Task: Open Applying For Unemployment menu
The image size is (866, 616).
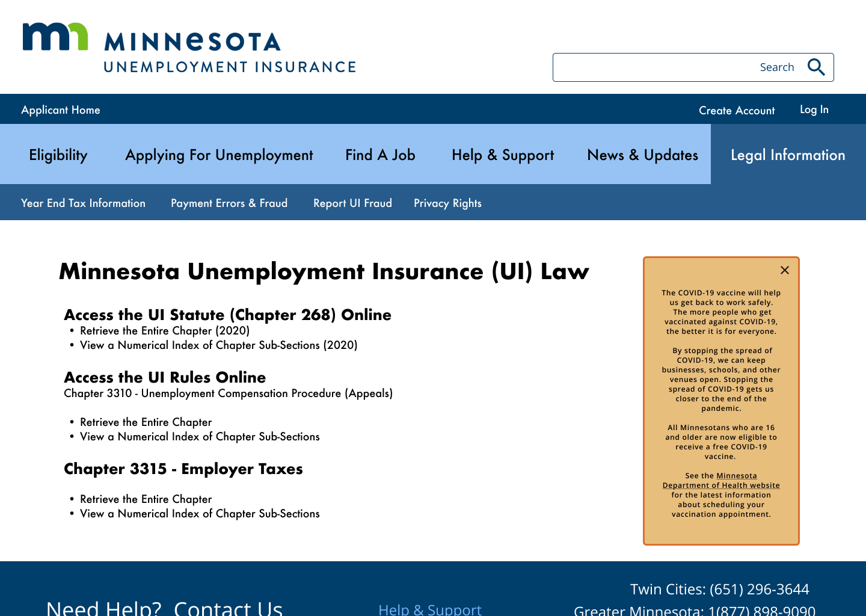Action: (219, 155)
